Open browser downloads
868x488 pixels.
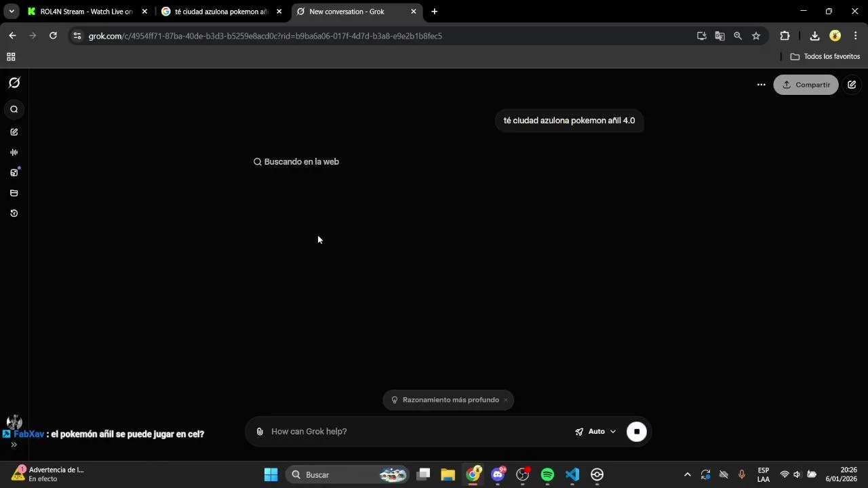(814, 36)
